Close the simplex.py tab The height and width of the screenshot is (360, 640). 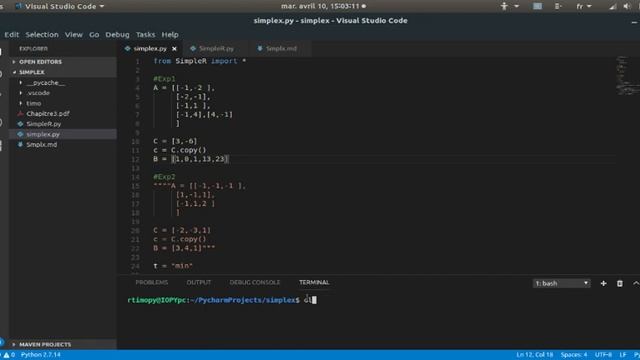tap(174, 49)
